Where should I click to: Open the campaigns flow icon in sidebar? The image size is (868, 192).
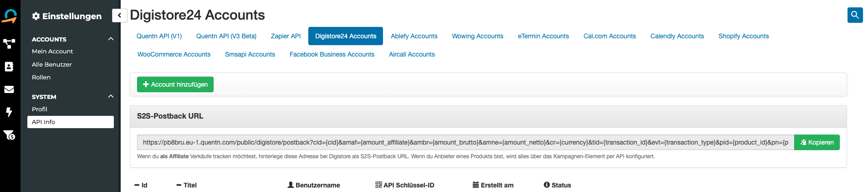tap(9, 44)
